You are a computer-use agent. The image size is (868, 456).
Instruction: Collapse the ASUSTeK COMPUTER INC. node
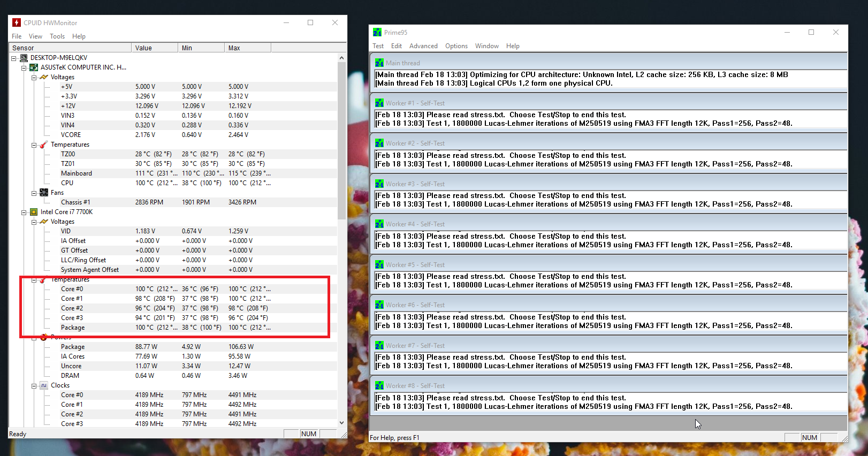click(x=24, y=68)
